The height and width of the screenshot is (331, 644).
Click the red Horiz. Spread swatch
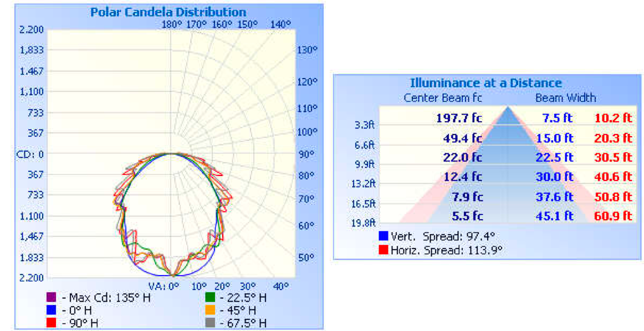click(x=383, y=250)
